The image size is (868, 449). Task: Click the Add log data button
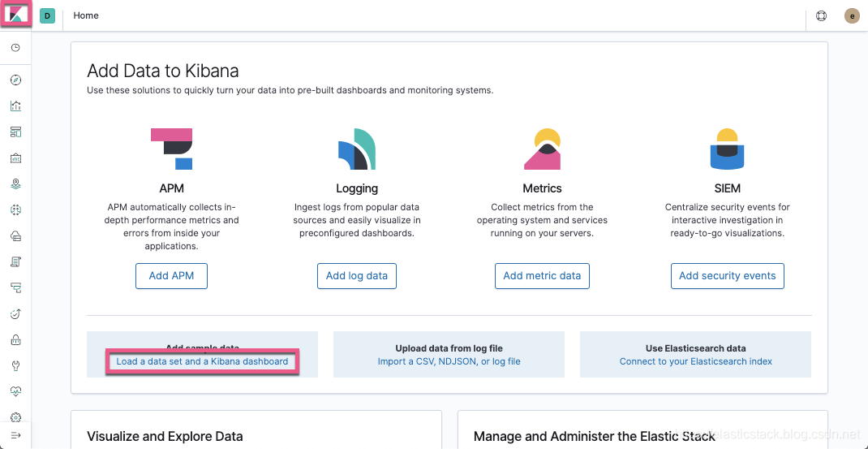coord(357,275)
